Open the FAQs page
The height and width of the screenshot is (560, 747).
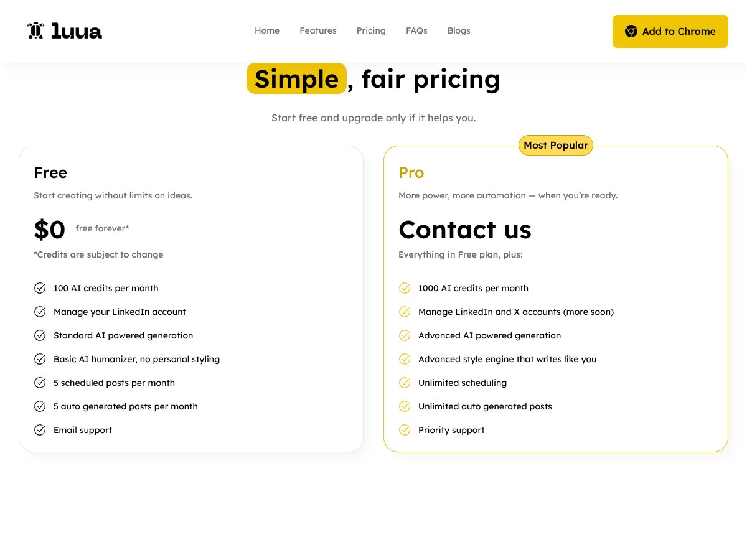click(x=416, y=30)
